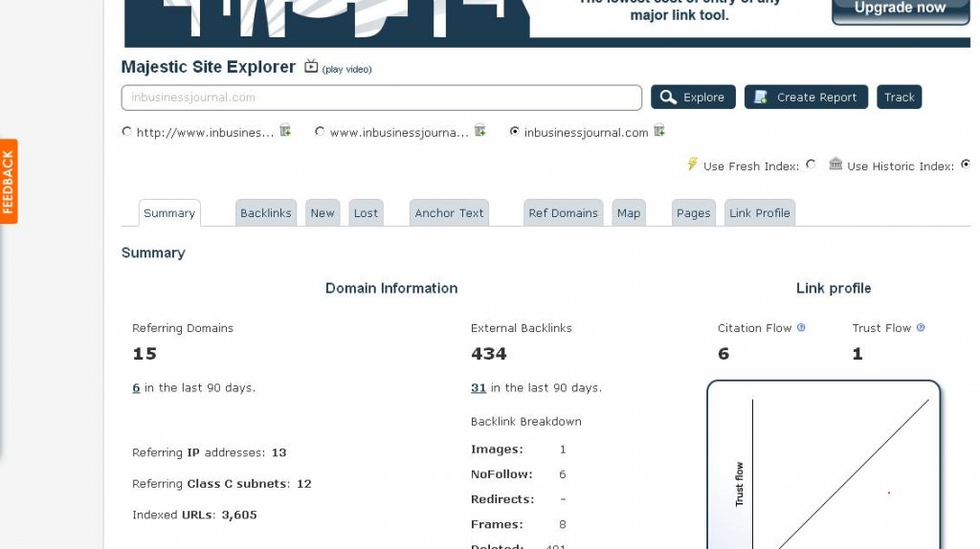Open the Link Profile tab

[759, 213]
